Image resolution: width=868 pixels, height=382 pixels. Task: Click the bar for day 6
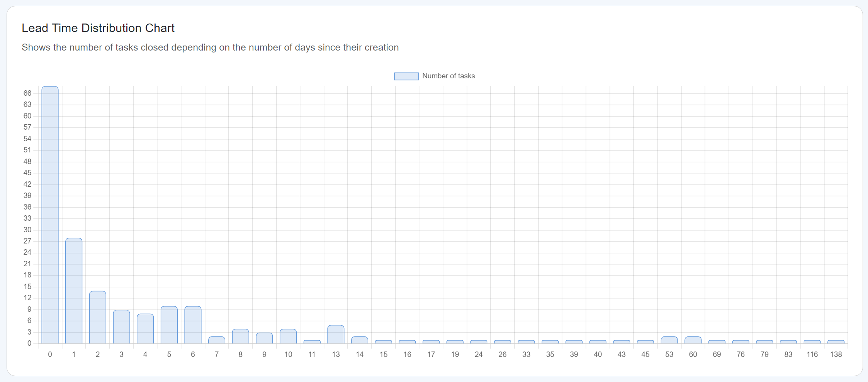pos(193,325)
